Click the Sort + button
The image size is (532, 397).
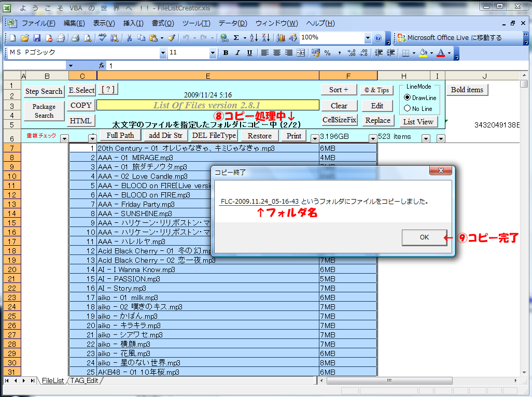pos(339,90)
